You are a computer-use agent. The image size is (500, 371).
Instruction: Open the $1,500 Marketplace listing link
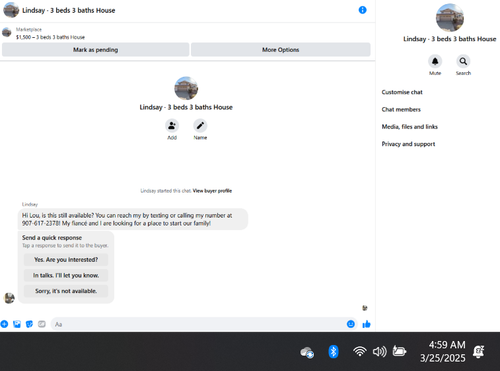coord(50,37)
